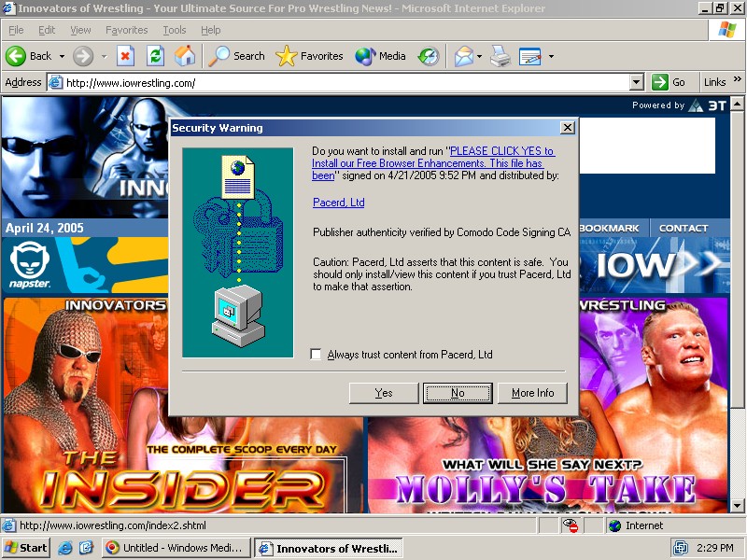Open the View menu

[x=80, y=30]
